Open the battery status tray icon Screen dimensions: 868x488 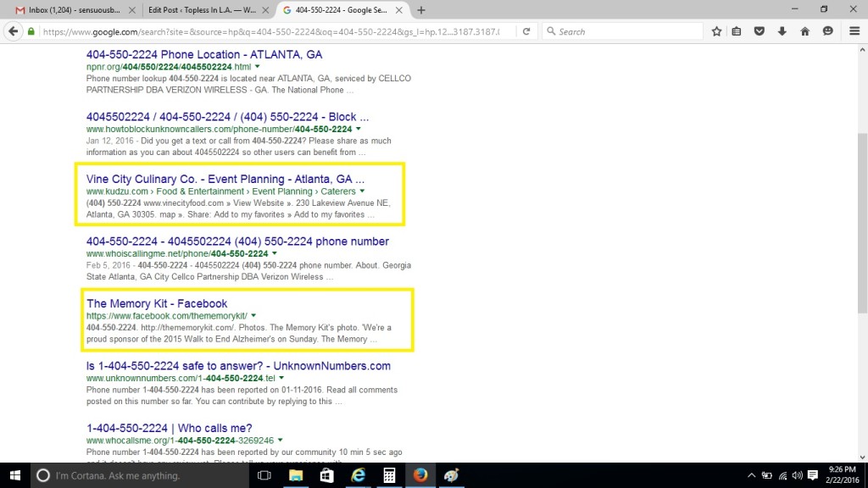tap(766, 475)
